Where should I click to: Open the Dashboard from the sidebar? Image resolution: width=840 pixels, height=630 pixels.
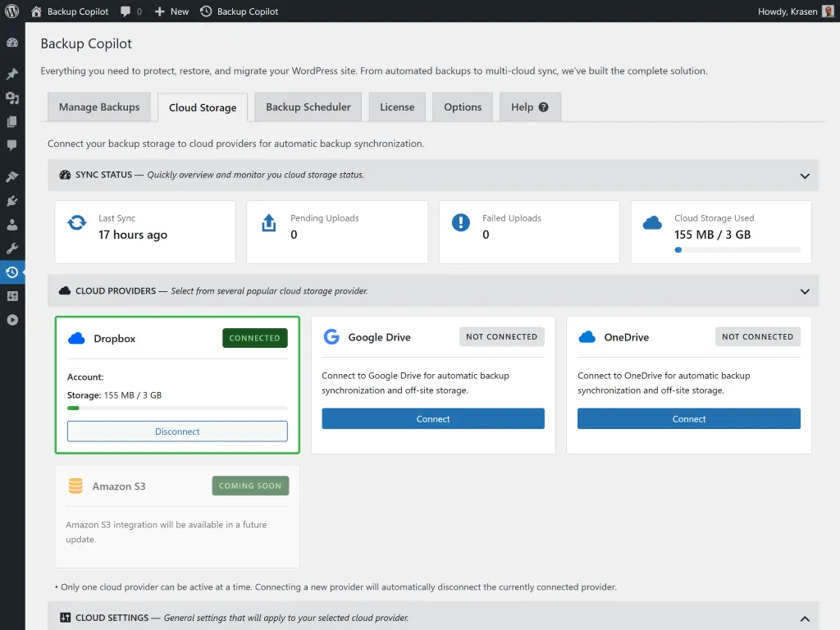click(x=13, y=42)
